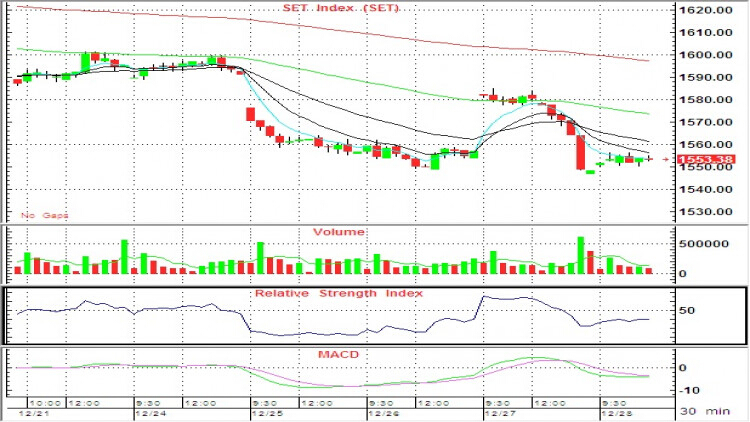Click the 1570.00 price axis label
Image resolution: width=750 pixels, height=422 pixels.
coord(706,122)
